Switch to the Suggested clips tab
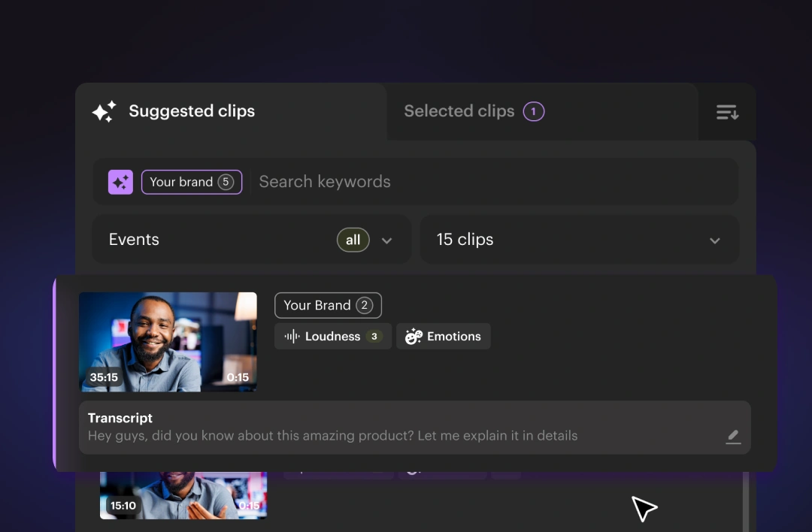Image resolution: width=812 pixels, height=532 pixels. click(x=192, y=111)
